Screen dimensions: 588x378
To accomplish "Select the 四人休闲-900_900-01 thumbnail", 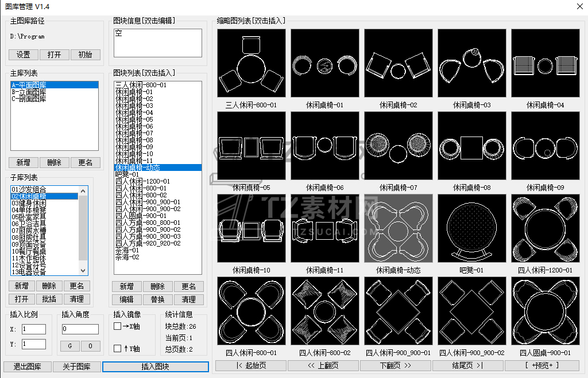I will pyautogui.click(x=398, y=310).
